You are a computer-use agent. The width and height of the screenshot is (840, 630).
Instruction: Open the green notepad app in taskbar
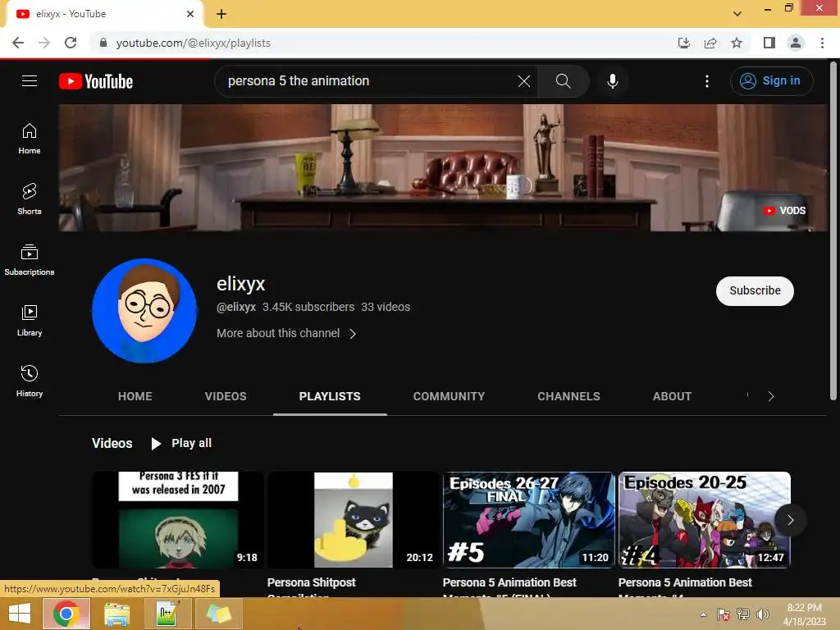point(167,614)
